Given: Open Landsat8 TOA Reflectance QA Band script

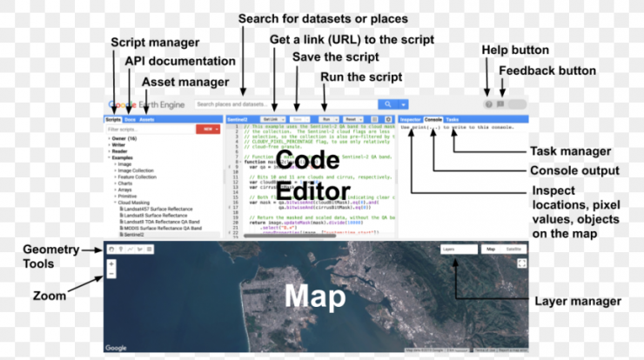Looking at the screenshot, I should (x=161, y=222).
